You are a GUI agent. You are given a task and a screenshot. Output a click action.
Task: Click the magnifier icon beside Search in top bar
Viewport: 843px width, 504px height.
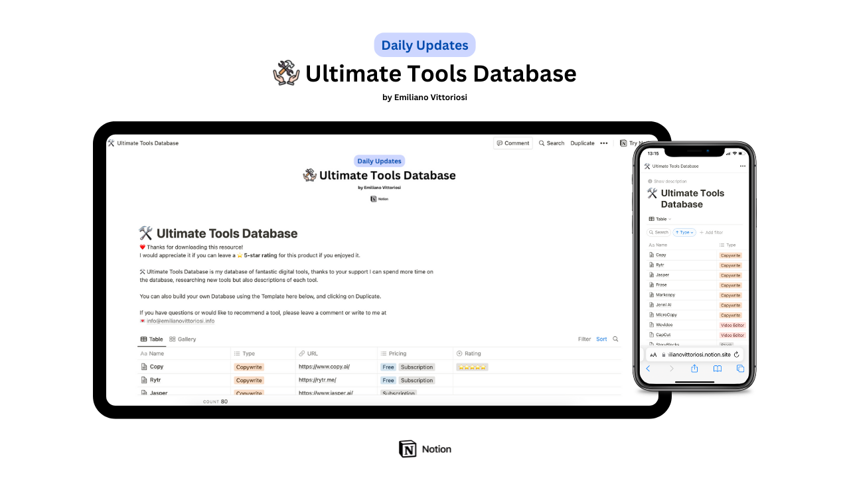(542, 143)
